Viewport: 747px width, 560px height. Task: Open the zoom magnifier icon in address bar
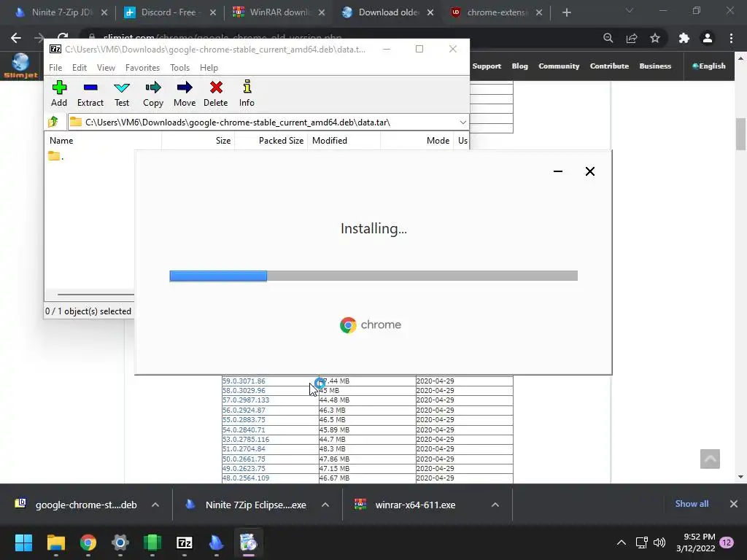click(x=608, y=38)
